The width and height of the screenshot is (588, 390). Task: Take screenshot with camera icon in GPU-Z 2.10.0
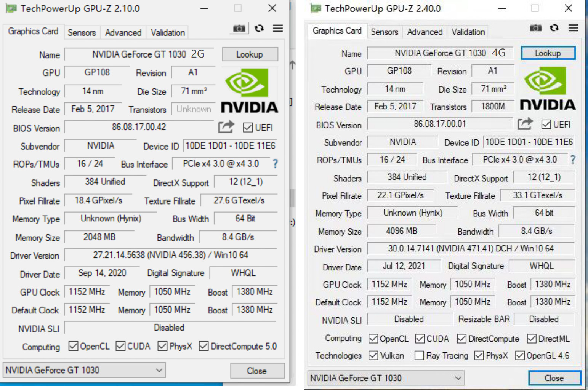point(239,29)
